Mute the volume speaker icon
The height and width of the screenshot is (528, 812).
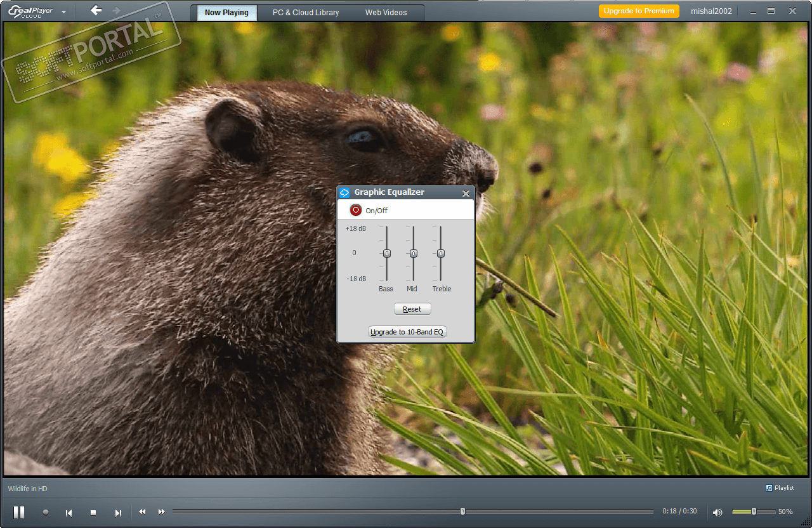717,512
